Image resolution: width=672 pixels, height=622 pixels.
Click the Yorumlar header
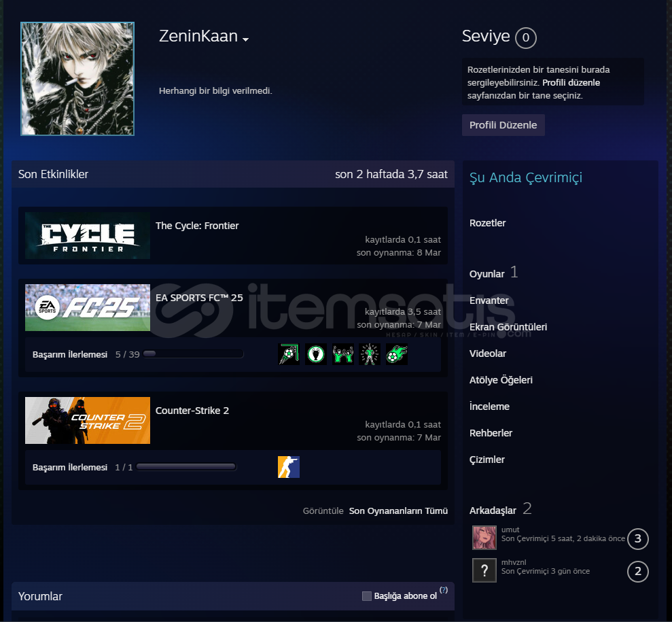tap(40, 596)
